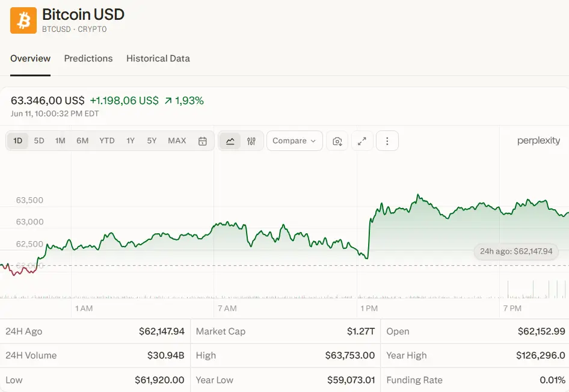Click the Open value $62,152.99

click(x=541, y=331)
